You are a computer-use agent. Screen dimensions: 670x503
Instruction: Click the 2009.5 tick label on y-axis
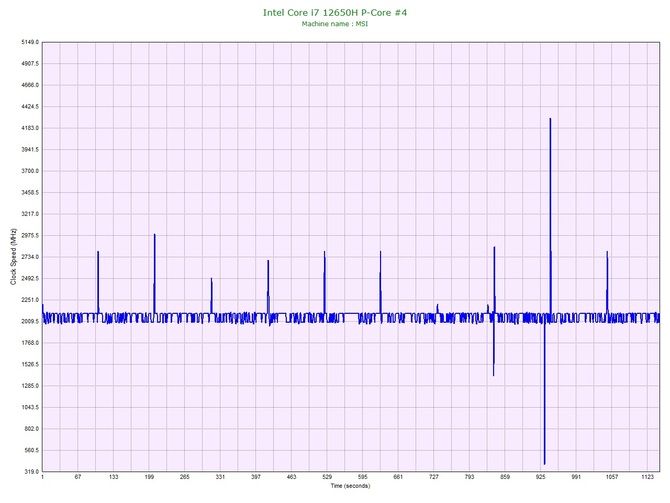coord(27,321)
